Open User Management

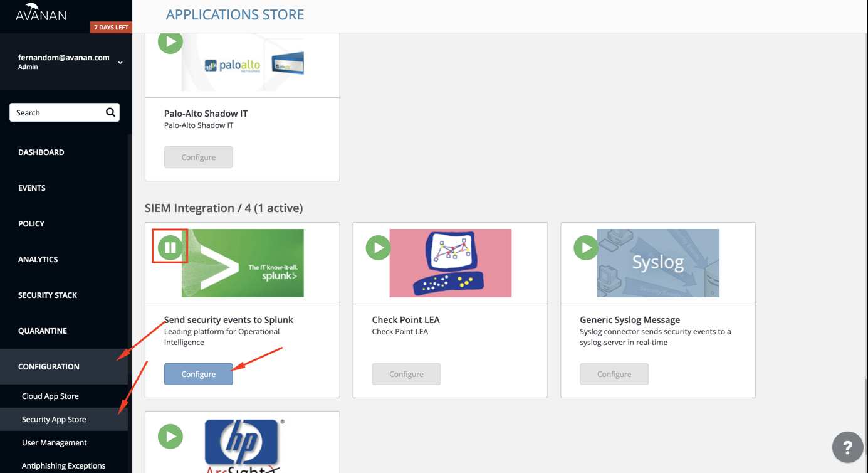pyautogui.click(x=55, y=442)
